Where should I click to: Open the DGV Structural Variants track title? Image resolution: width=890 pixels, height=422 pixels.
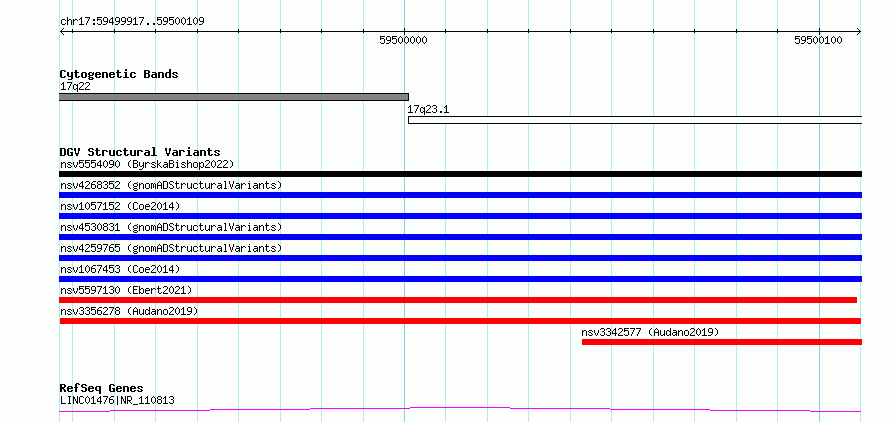[140, 152]
